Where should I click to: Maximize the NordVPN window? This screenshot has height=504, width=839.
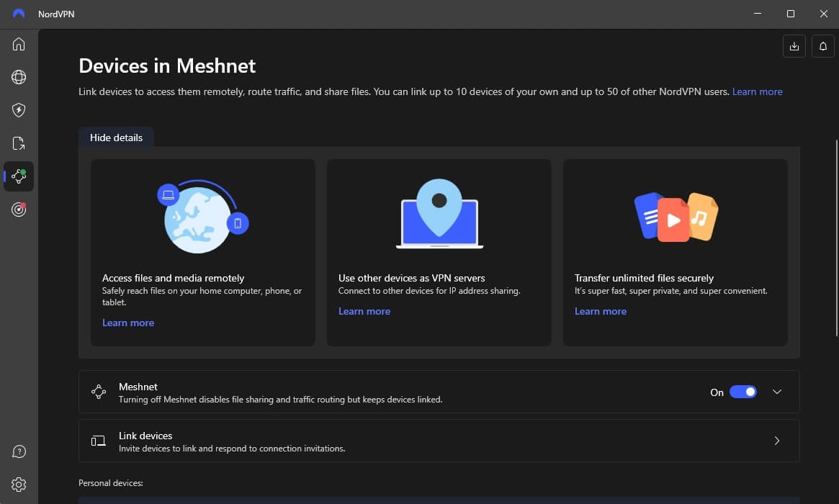790,14
